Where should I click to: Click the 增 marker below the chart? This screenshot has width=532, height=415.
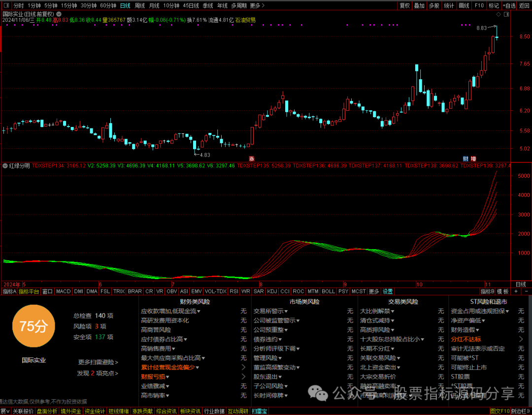(x=473, y=159)
